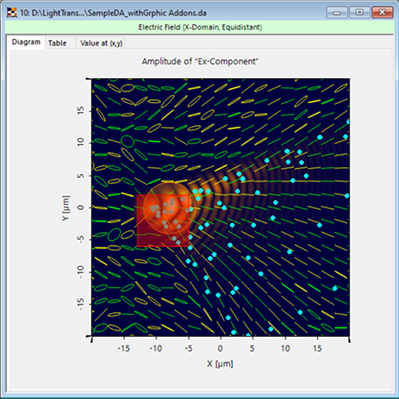The width and height of the screenshot is (399, 399).
Task: Click the -15 tick label on X axis
Action: [124, 349]
